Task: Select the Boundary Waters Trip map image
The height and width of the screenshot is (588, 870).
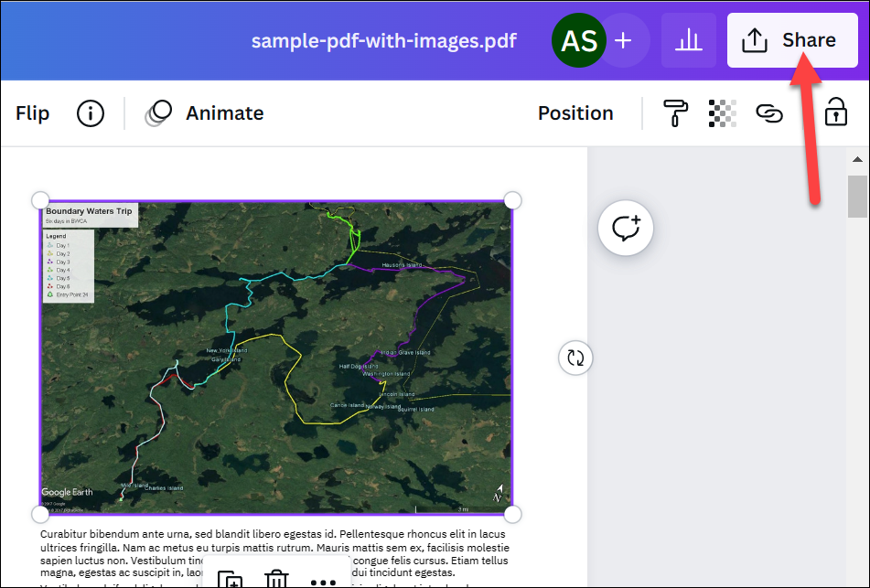Action: 274,357
